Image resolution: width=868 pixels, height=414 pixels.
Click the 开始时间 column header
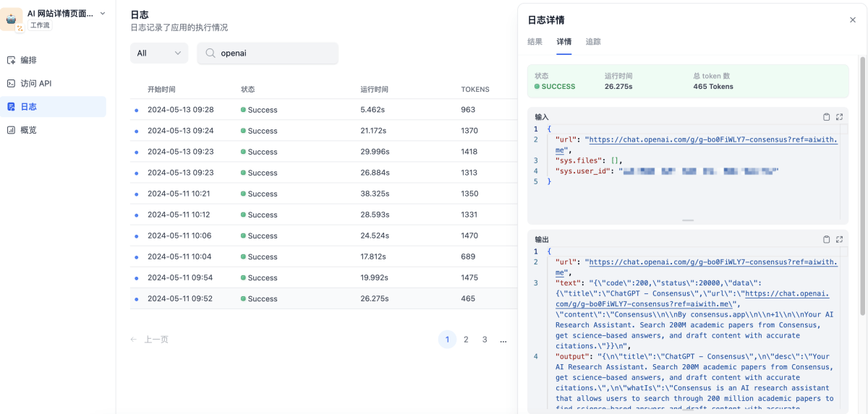tap(161, 90)
